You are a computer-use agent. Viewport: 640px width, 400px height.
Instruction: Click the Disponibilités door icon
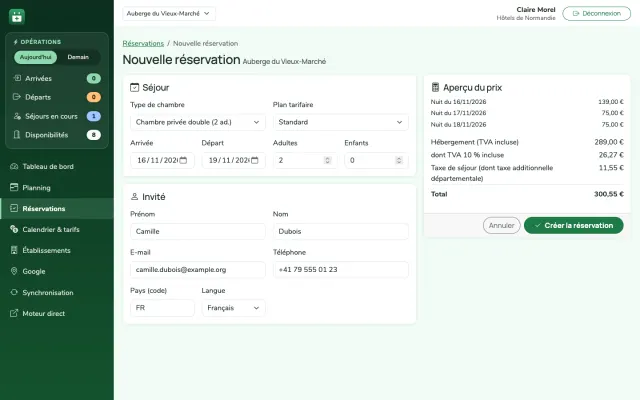click(17, 135)
